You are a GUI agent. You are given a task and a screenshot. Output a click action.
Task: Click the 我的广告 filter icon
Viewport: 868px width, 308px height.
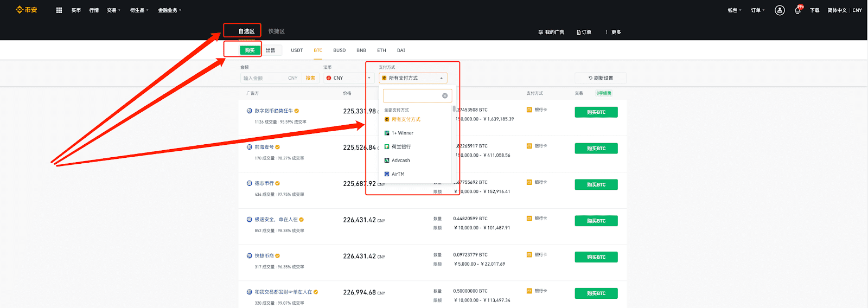click(540, 32)
